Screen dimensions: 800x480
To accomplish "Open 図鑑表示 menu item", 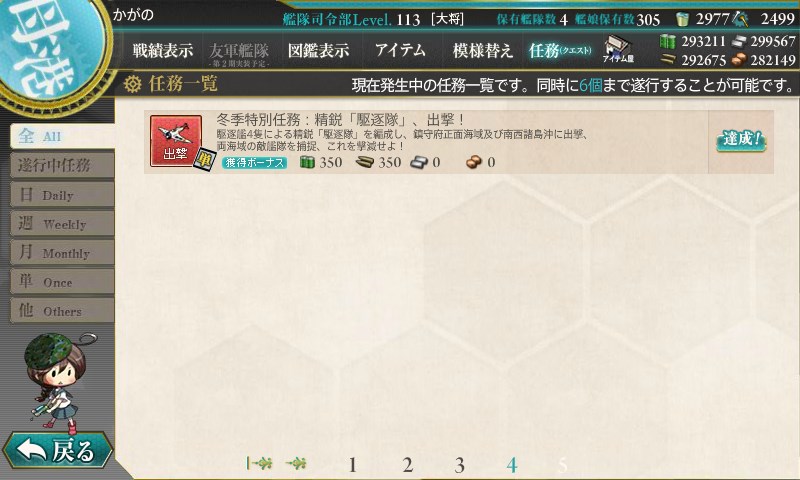I will pos(318,50).
